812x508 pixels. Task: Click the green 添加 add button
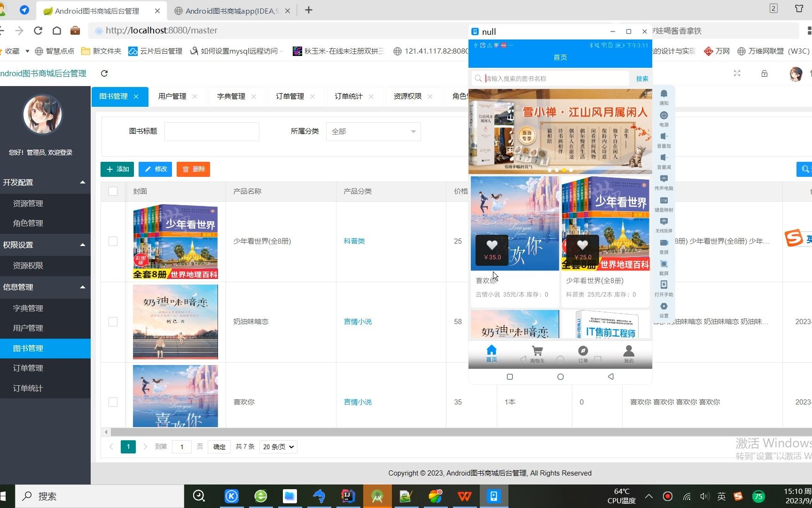pos(117,169)
